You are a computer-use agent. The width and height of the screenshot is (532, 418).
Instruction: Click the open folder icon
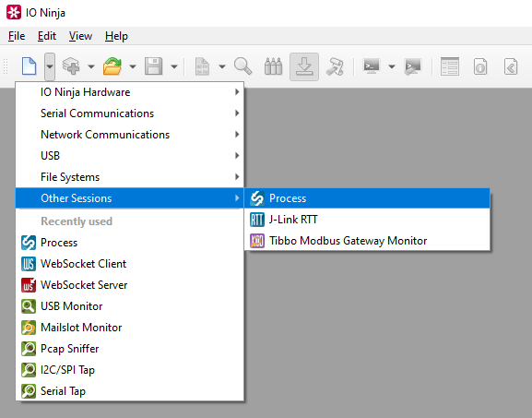[x=112, y=66]
